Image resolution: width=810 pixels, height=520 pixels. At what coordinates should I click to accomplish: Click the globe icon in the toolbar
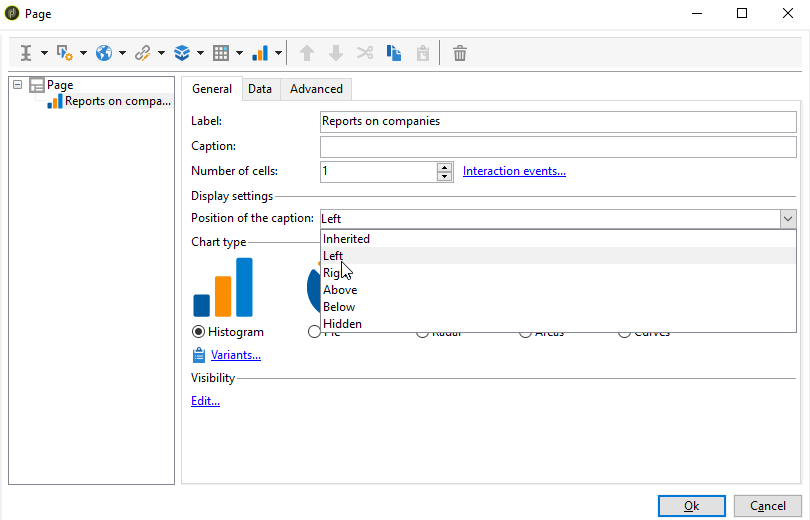pos(103,53)
